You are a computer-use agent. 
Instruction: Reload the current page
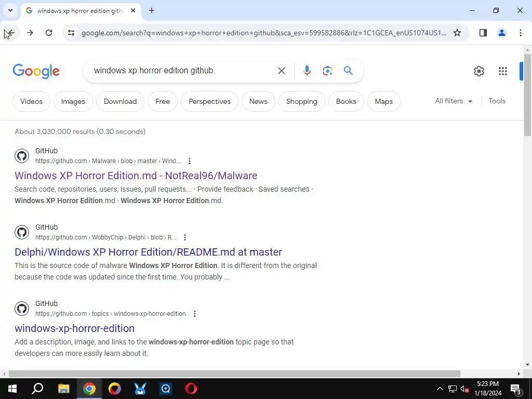coord(49,33)
